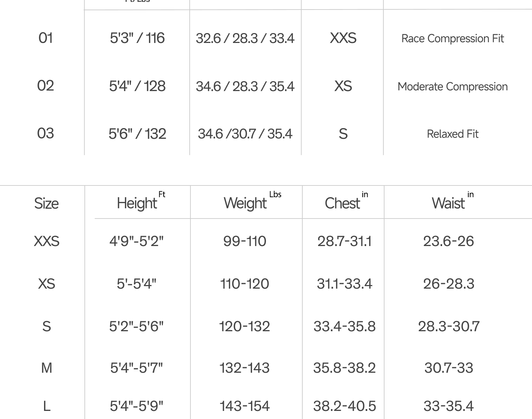
Task: Select the Relaxed Fit label
Action: pos(453,134)
